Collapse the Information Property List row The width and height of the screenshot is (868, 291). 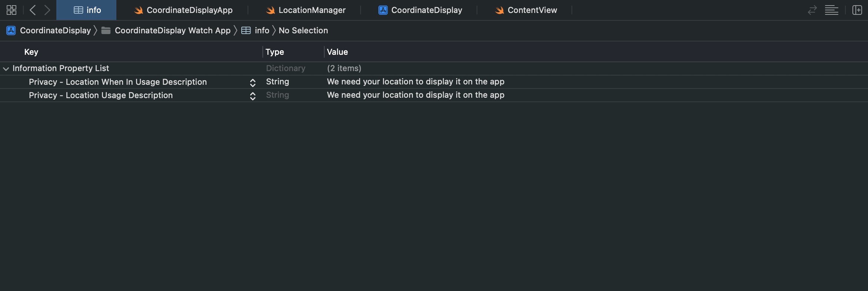point(6,68)
